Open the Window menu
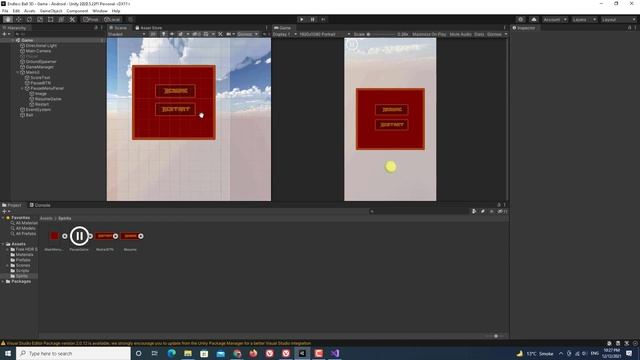Image resolution: width=640 pixels, height=360 pixels. click(x=100, y=11)
